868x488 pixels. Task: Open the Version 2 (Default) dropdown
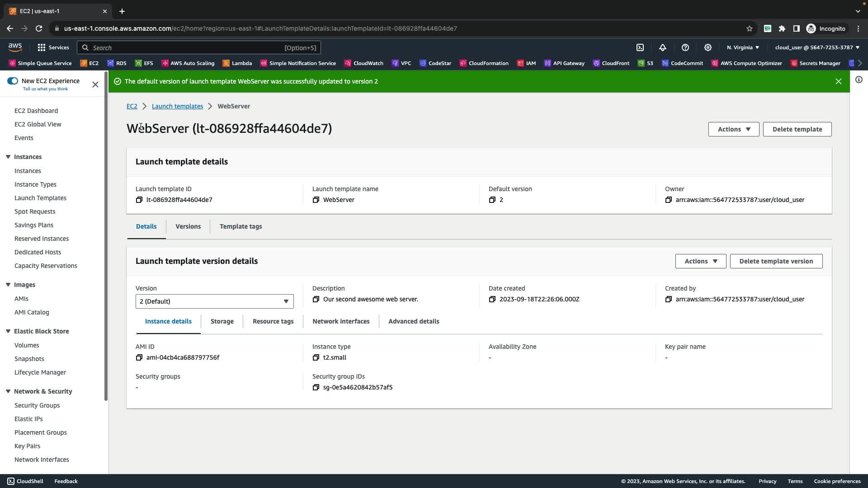coord(214,301)
